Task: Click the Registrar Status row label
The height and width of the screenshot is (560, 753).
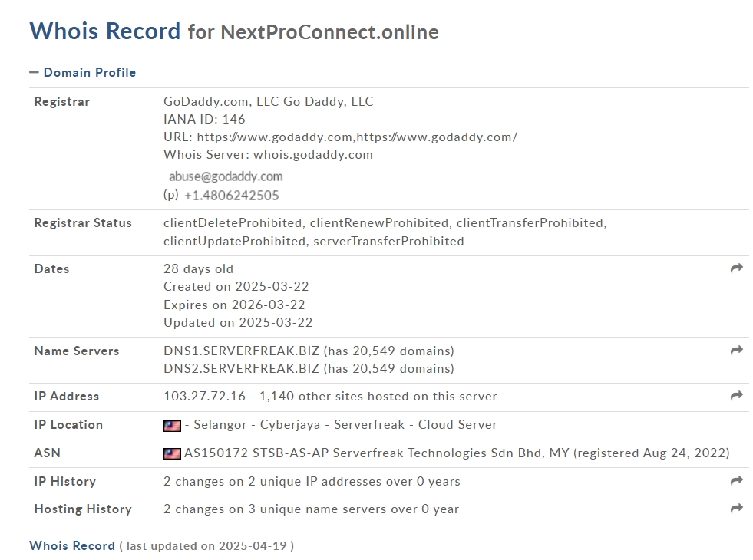Action: [x=83, y=223]
